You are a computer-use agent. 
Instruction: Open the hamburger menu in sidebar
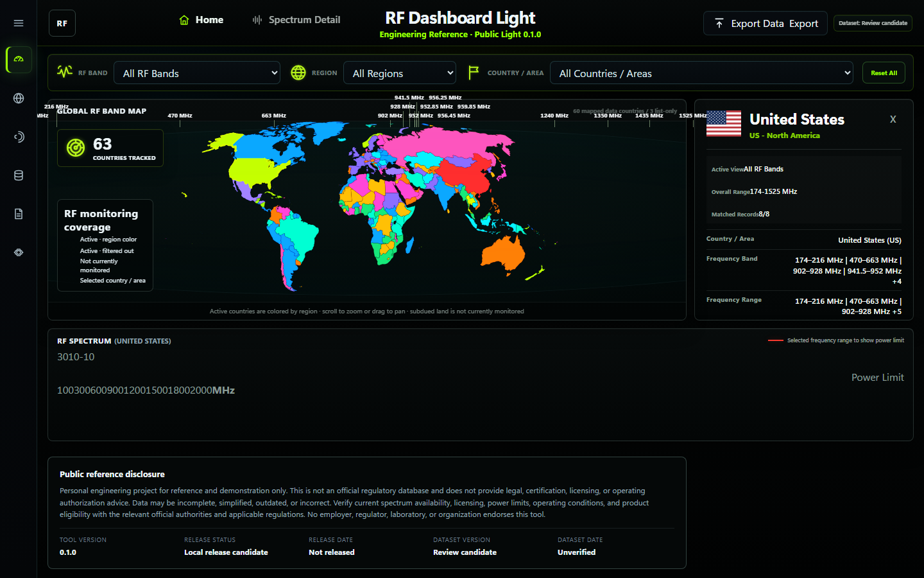pos(19,23)
